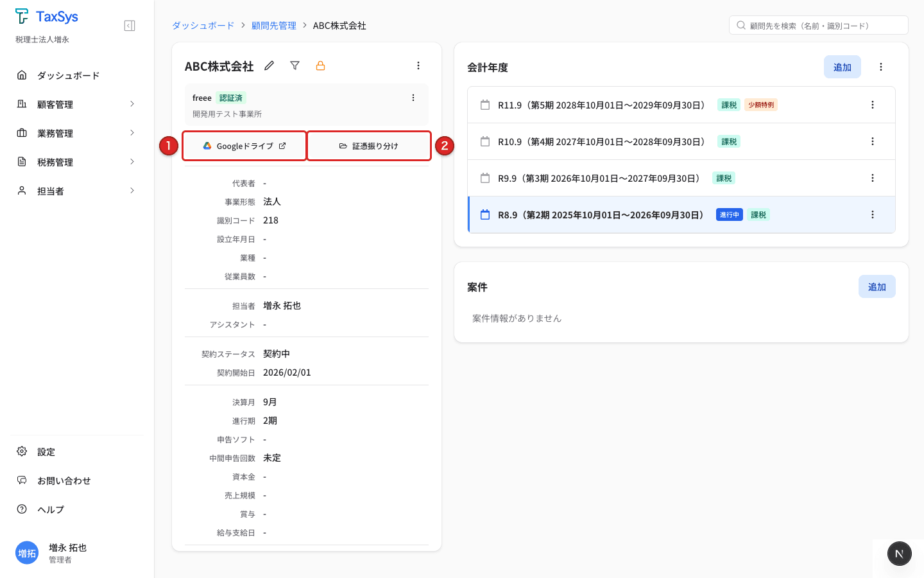Open the kebab menu on the freee integration row
Viewport: 924px width, 578px height.
click(413, 96)
